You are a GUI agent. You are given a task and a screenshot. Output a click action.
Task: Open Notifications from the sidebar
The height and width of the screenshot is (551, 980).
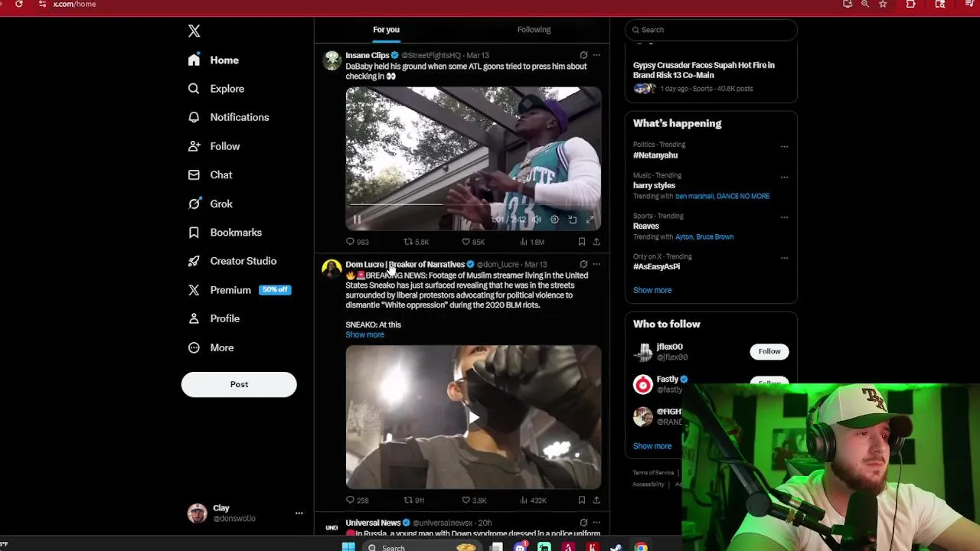point(228,117)
